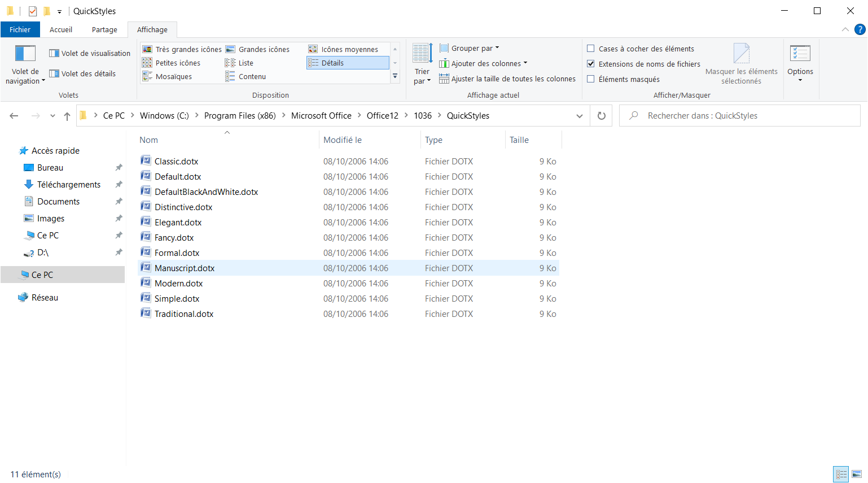
Task: Click Ajuster la taille de toutes les colonnes
Action: pyautogui.click(x=507, y=79)
